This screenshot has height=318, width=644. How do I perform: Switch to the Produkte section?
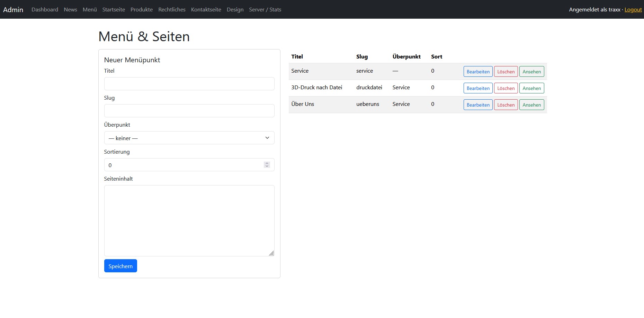pos(141,9)
